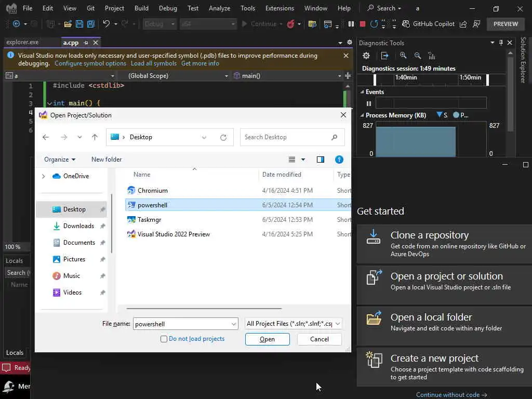The height and width of the screenshot is (399, 532).
Task: Open the main() member dropdown
Action: (339, 76)
